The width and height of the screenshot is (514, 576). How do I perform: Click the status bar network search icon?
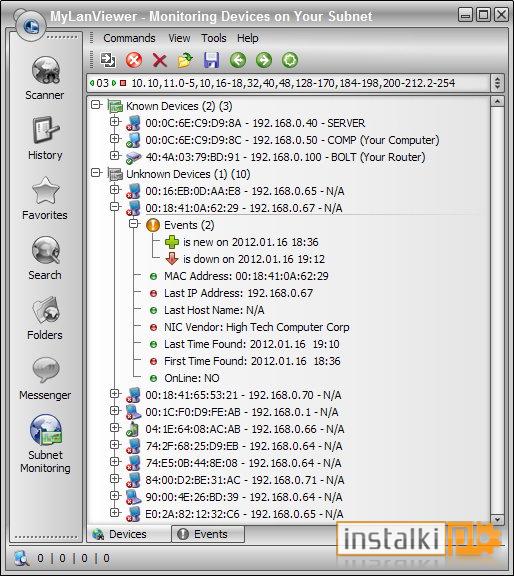click(x=21, y=558)
